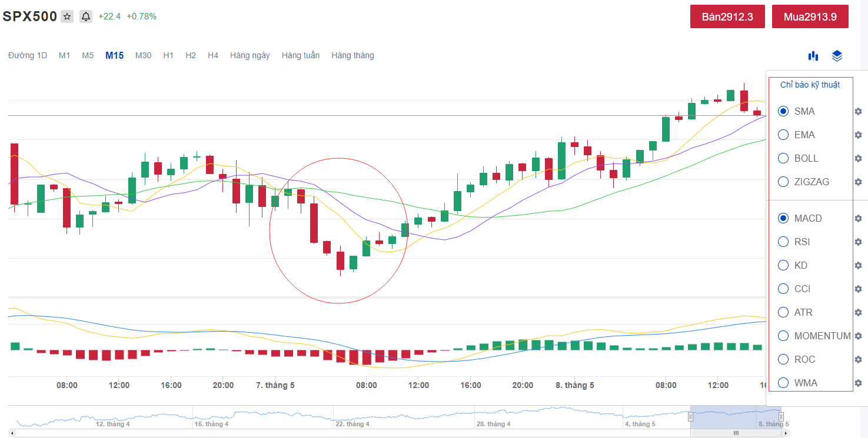Toggle the technical indicators layers icon
Screen dimensions: 868x438
click(x=837, y=56)
